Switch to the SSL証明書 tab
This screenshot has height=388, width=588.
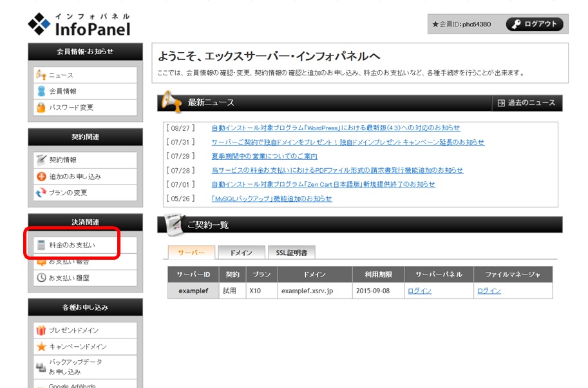(291, 253)
